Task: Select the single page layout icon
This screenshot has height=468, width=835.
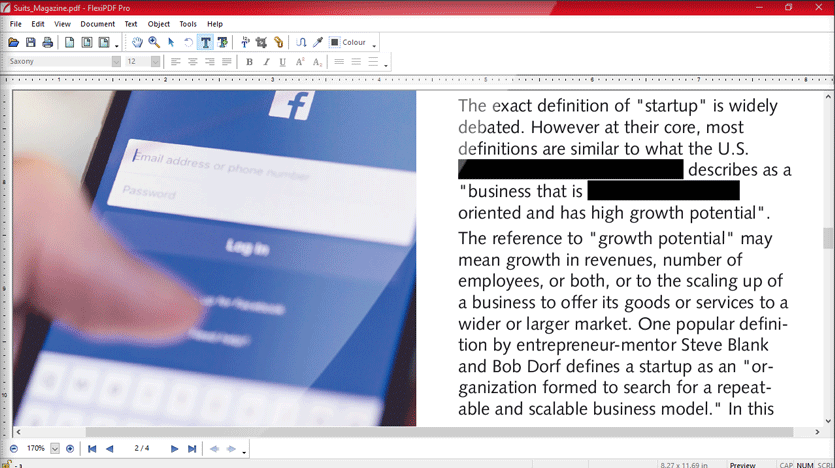Action: pos(69,43)
